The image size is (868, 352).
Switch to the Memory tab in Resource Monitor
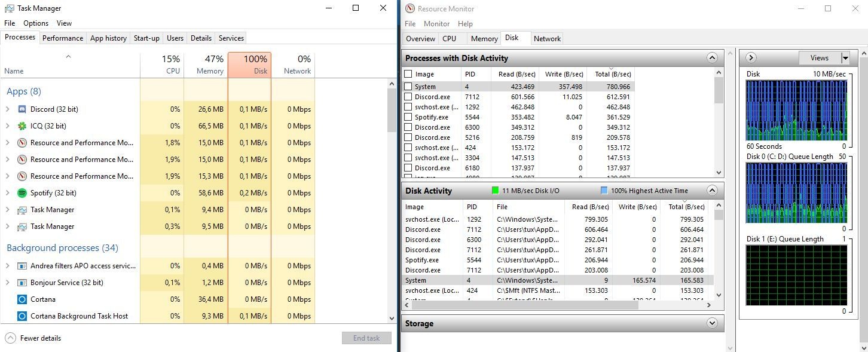click(484, 38)
